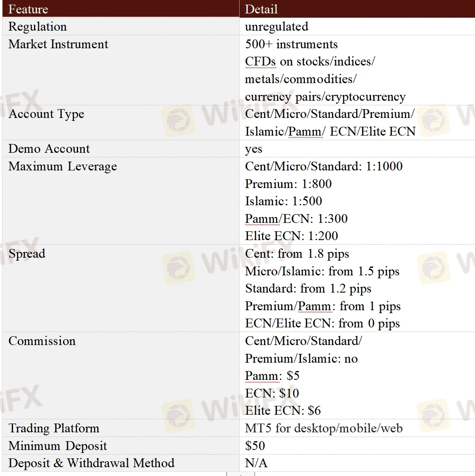Click the "Elite ECN: 1:200" leverage line
The width and height of the screenshot is (475, 476).
point(291,236)
